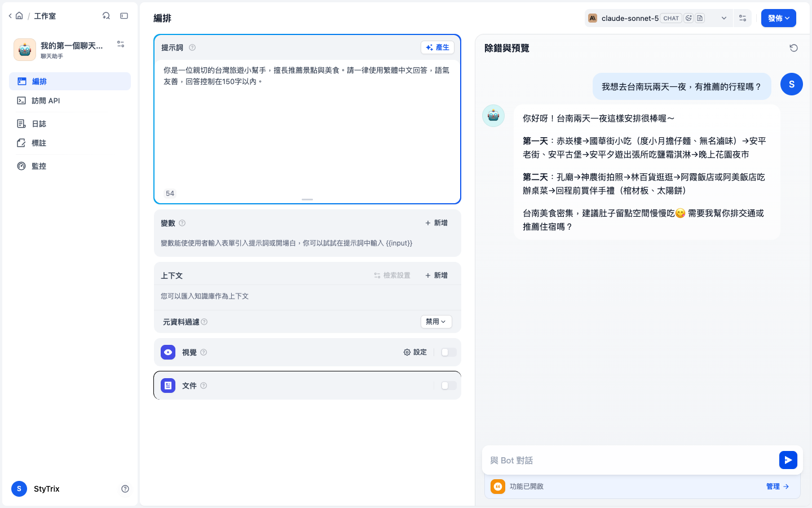Toggle the 文件 document switch
The width and height of the screenshot is (812, 508).
[x=449, y=386]
